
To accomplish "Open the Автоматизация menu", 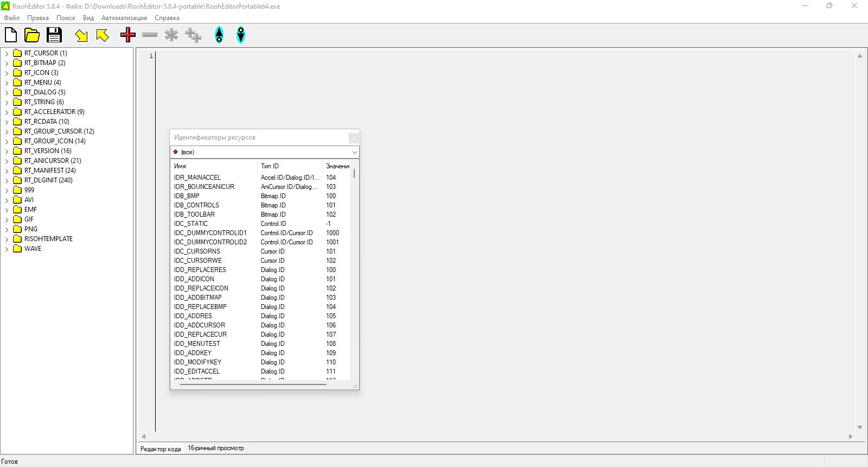I will click(124, 18).
